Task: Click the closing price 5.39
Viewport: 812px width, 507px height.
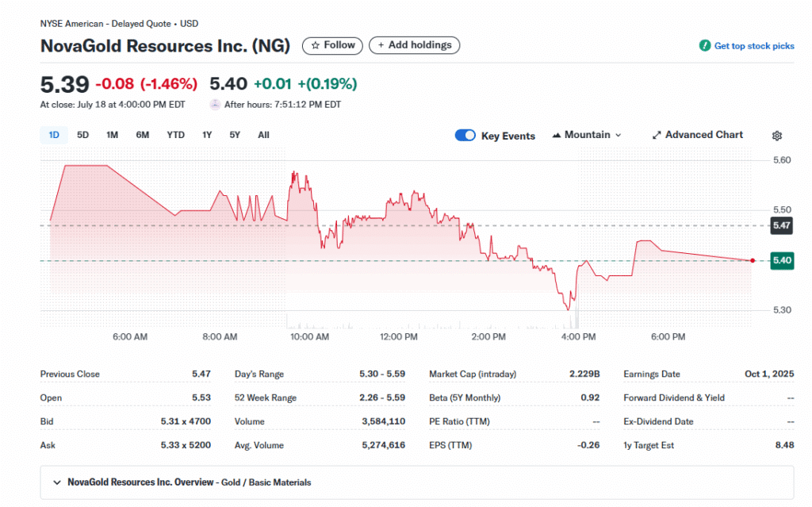Action: [65, 84]
